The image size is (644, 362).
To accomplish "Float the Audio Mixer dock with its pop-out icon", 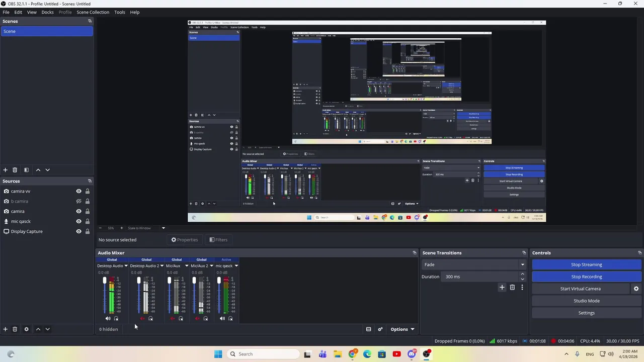I will click(x=415, y=253).
